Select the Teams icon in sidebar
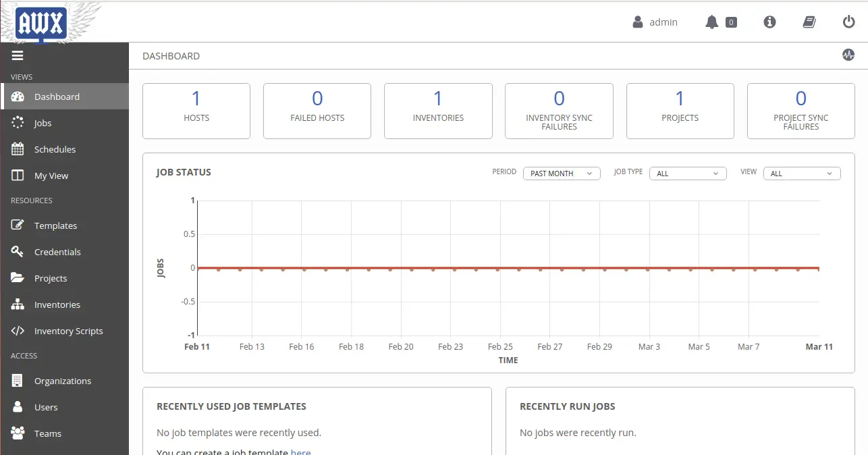 18,433
